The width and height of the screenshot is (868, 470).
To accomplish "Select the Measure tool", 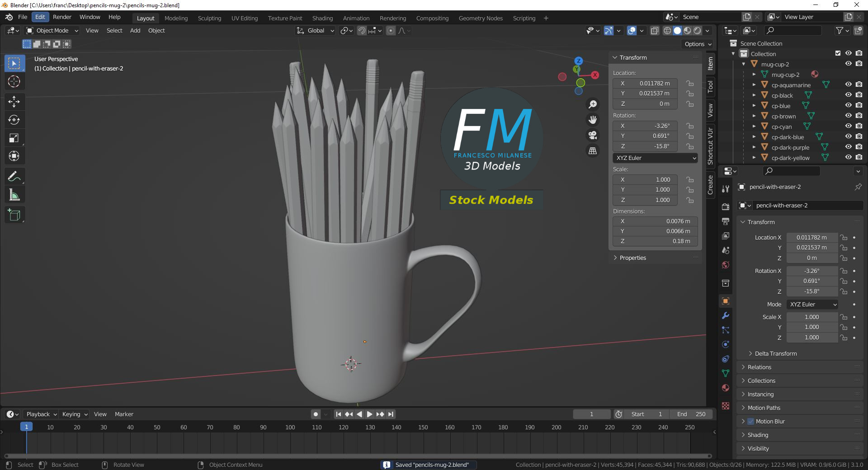I will (x=14, y=195).
